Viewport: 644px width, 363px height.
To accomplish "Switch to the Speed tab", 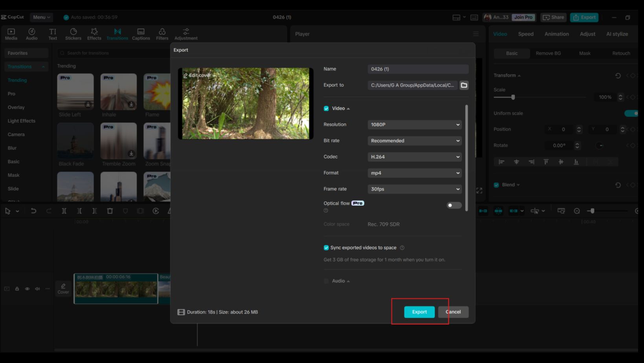I will click(x=526, y=34).
